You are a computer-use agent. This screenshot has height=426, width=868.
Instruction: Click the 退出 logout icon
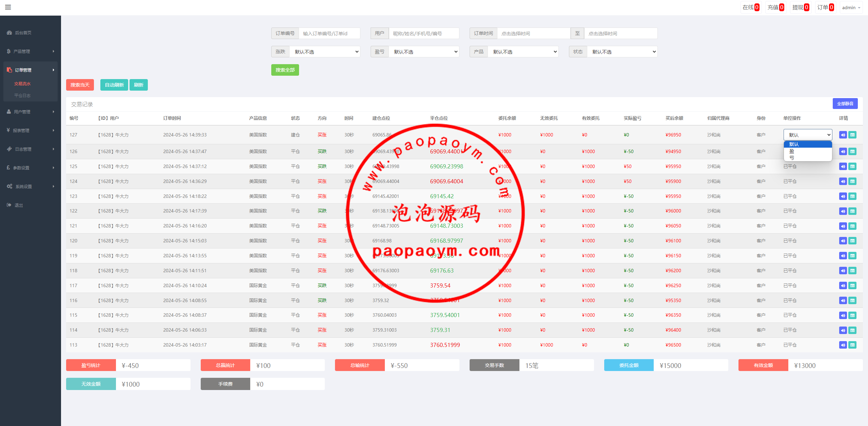pyautogui.click(x=9, y=205)
